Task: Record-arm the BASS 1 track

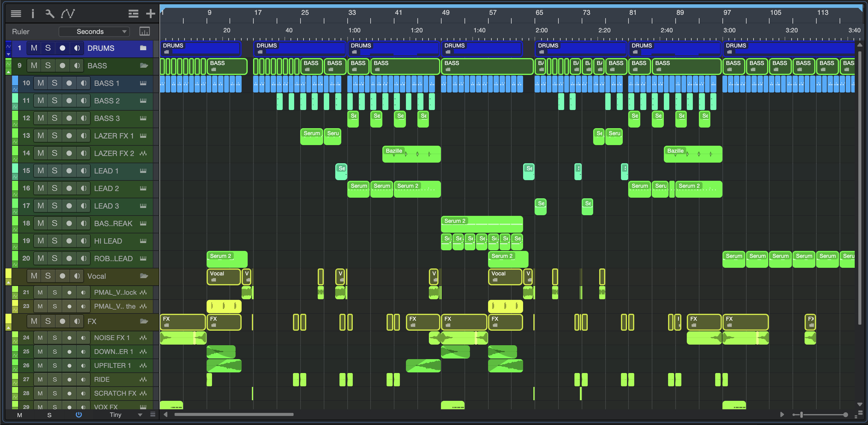Action: coord(69,83)
